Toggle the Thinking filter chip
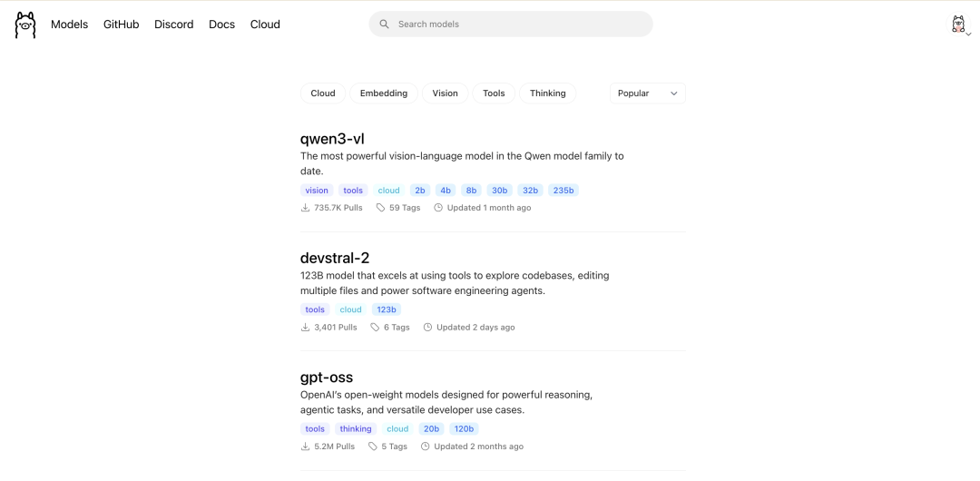Screen dimensions: 980x481 point(547,93)
